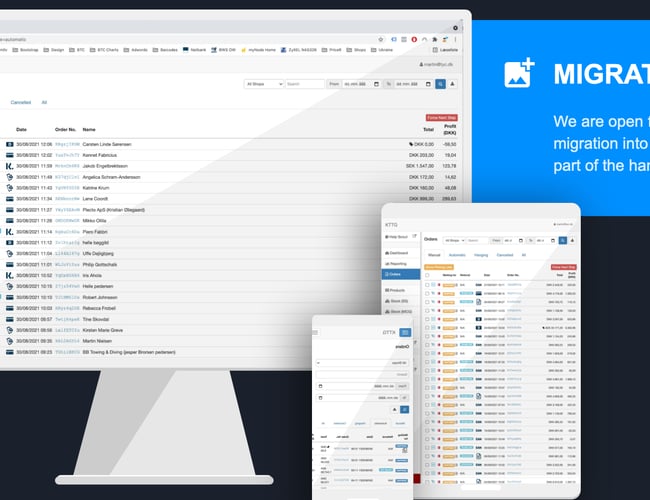Open the All Shops dropdown on the desktop monitor

pos(263,84)
